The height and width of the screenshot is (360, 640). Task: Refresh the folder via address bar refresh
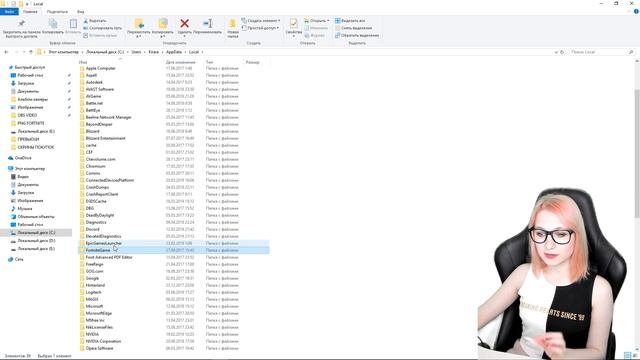pos(562,52)
